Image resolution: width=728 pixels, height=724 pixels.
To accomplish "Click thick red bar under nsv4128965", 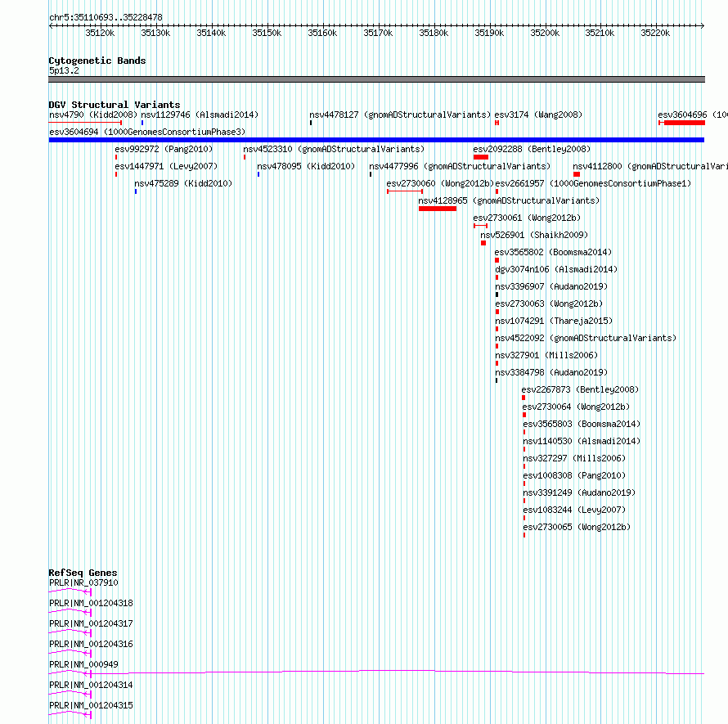I will (438, 209).
